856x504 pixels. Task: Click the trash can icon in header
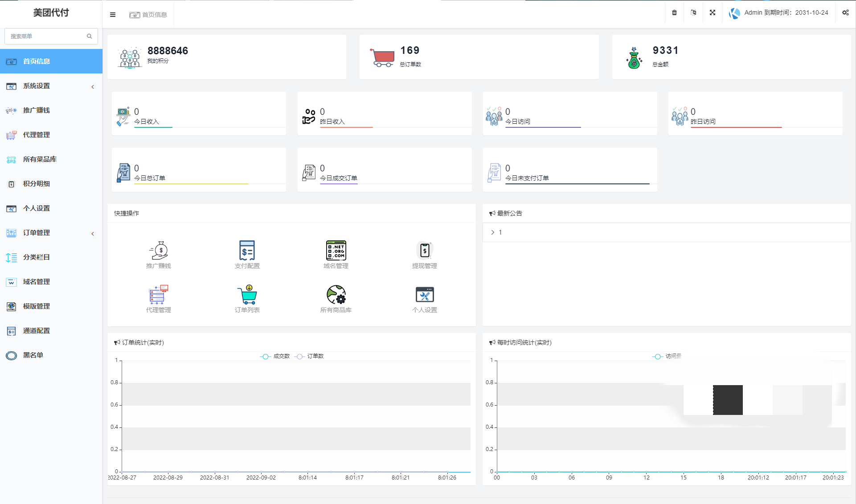[x=674, y=12]
